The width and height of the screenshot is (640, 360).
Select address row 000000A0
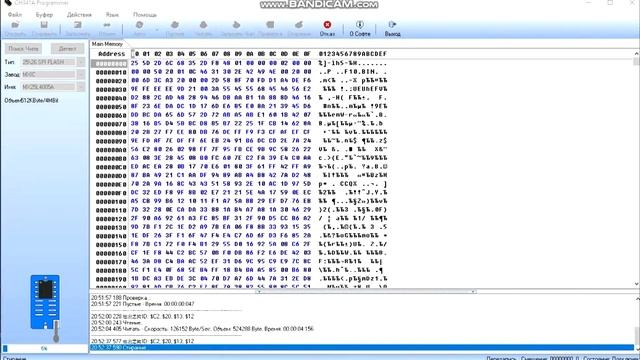(111, 150)
